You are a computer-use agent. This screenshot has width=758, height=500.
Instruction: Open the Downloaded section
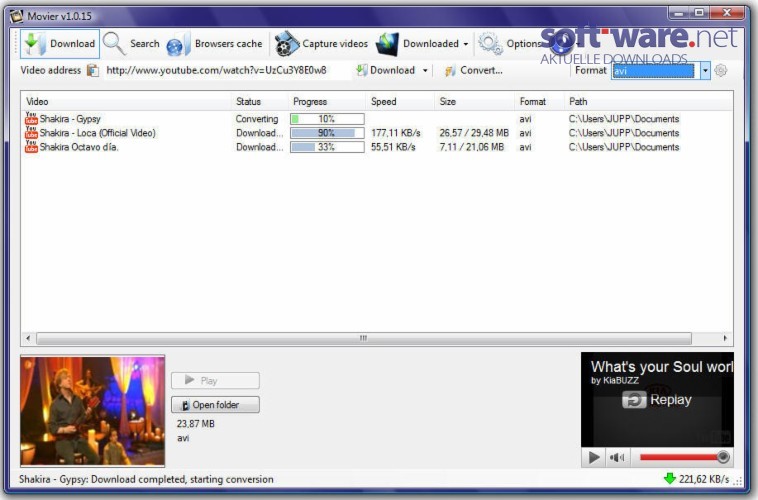417,44
